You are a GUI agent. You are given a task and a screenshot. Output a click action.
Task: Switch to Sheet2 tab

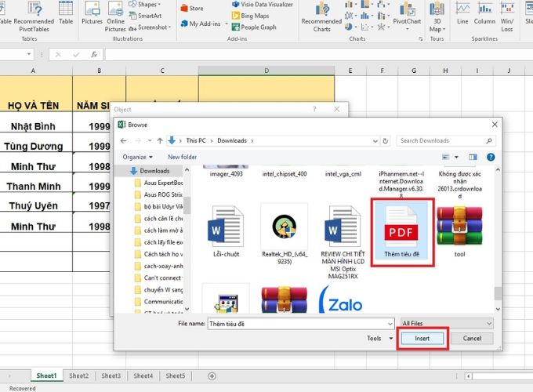coord(79,376)
